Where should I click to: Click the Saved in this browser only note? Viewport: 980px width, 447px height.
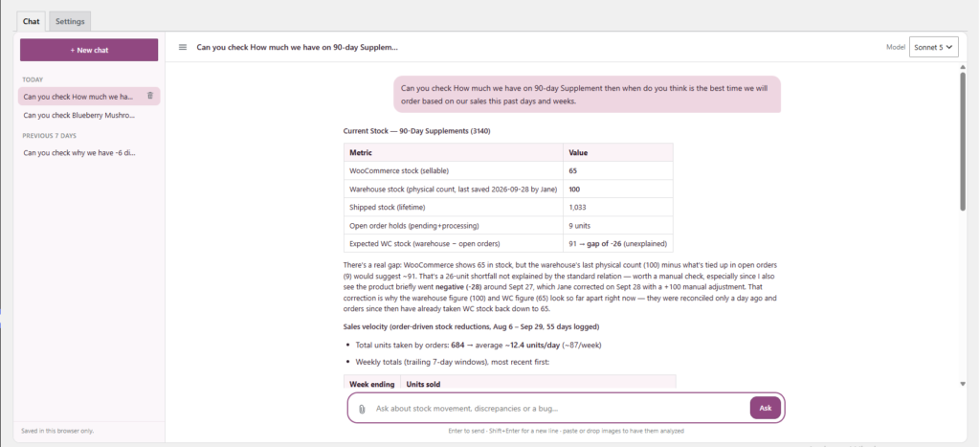coord(57,431)
